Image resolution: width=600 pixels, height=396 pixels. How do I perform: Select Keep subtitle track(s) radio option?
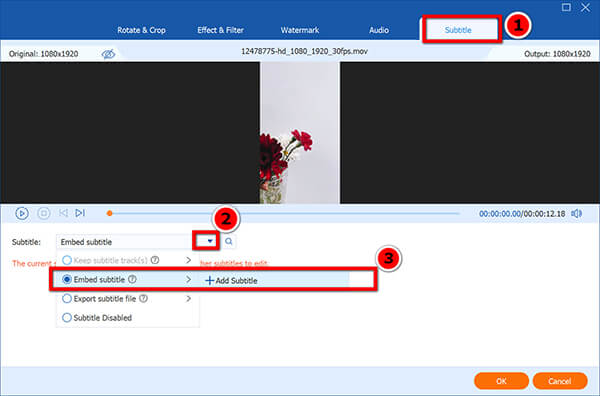[x=67, y=260]
